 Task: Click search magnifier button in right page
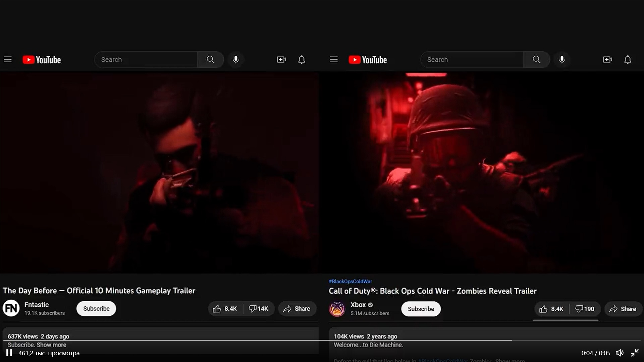pyautogui.click(x=537, y=60)
